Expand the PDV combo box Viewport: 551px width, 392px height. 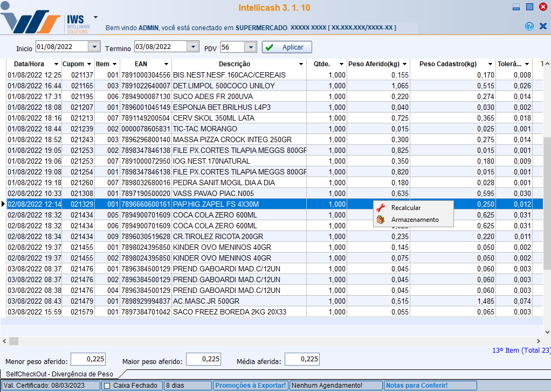tap(250, 47)
